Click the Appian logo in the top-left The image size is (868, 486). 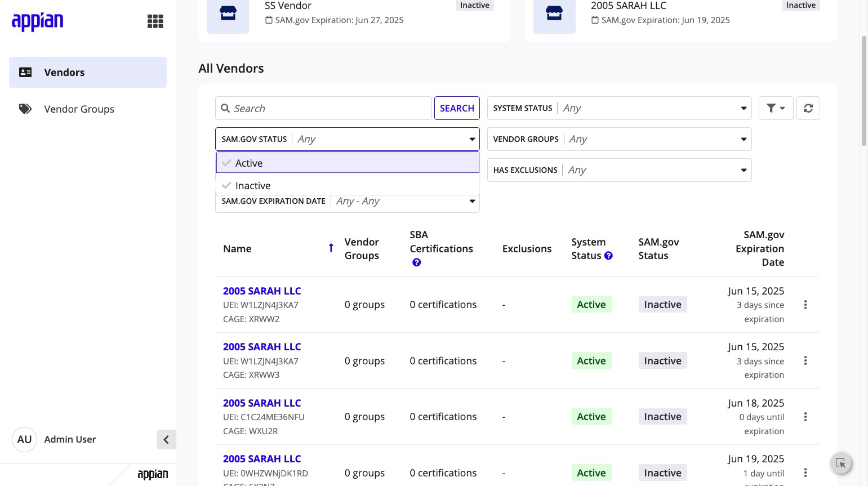(37, 21)
